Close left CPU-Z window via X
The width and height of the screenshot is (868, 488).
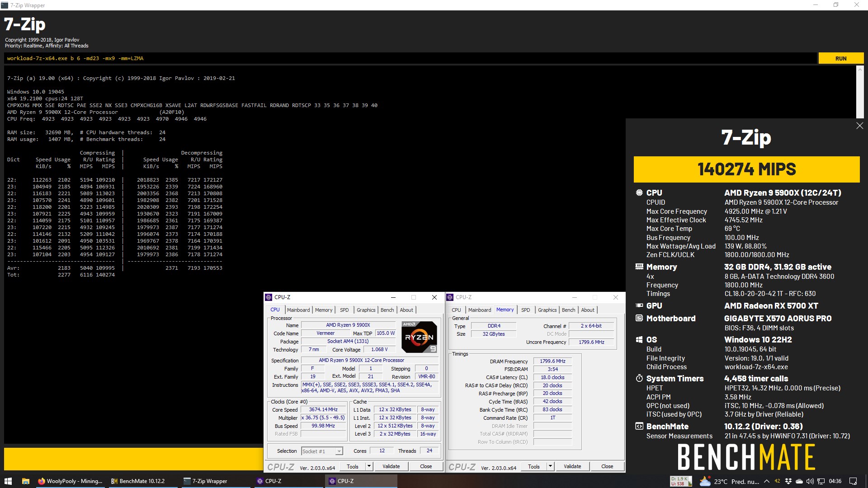tap(434, 297)
